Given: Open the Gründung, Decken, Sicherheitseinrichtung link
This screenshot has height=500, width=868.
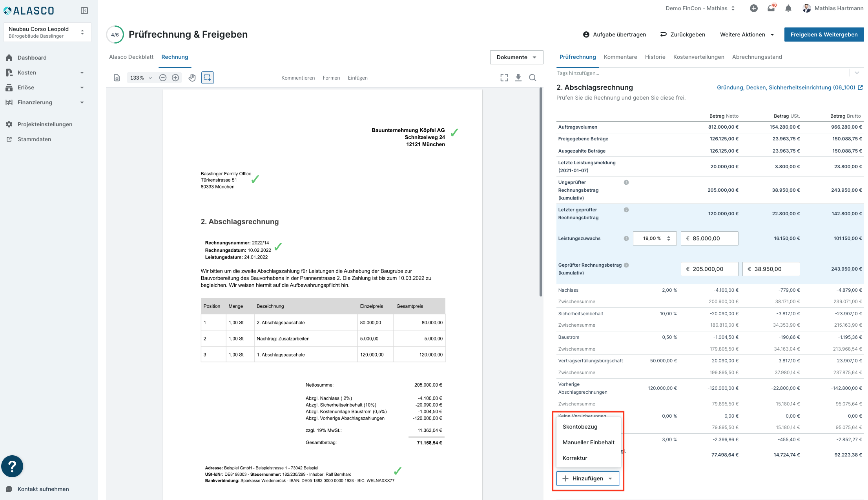Looking at the screenshot, I should (x=786, y=87).
